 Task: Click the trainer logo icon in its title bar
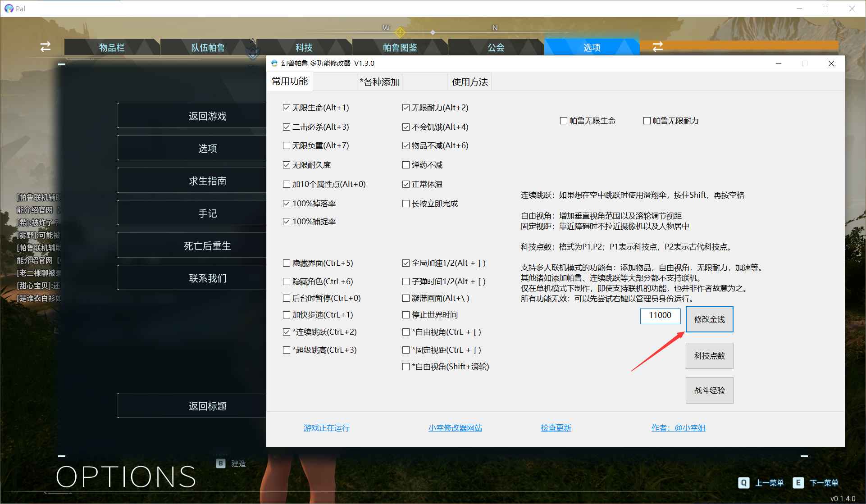[273, 64]
